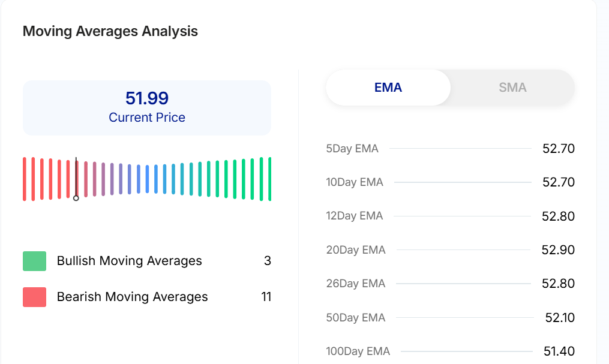Click the 100Day EMA label
The height and width of the screenshot is (364, 609).
coord(358,351)
